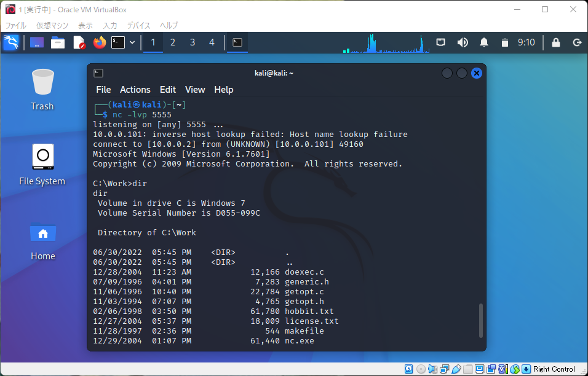Image resolution: width=588 pixels, height=376 pixels.
Task: Click the USB devices status icon
Action: point(456,369)
